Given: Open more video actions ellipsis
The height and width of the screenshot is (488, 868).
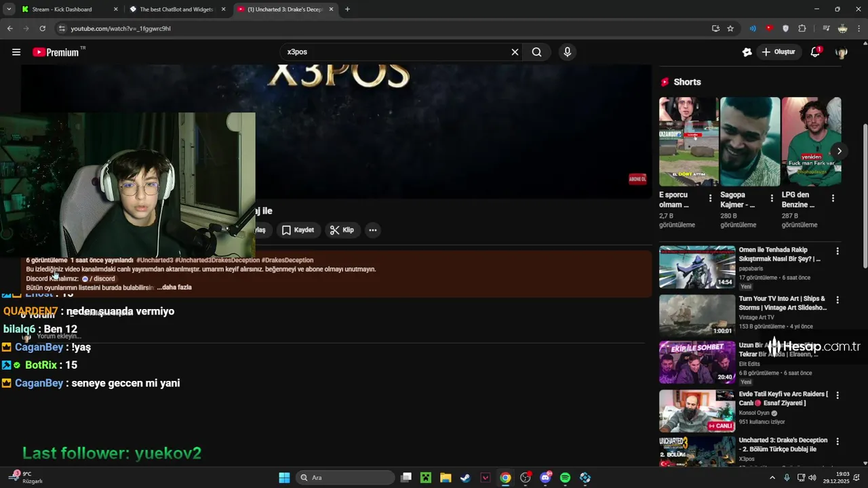Looking at the screenshot, I should point(372,230).
